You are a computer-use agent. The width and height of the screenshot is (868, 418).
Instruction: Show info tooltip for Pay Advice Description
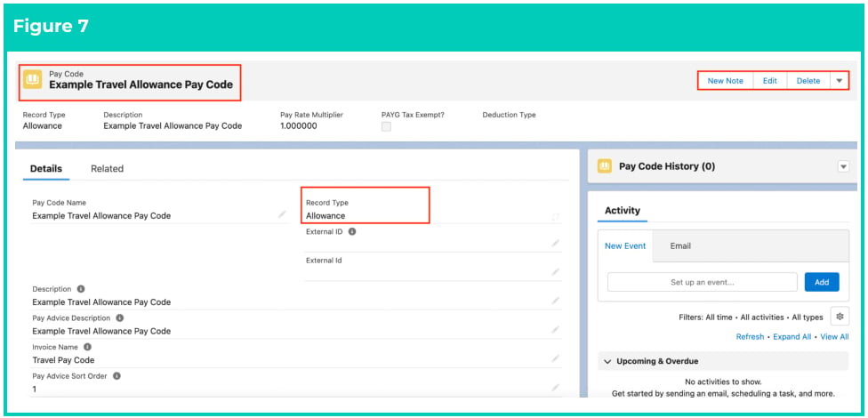119,318
